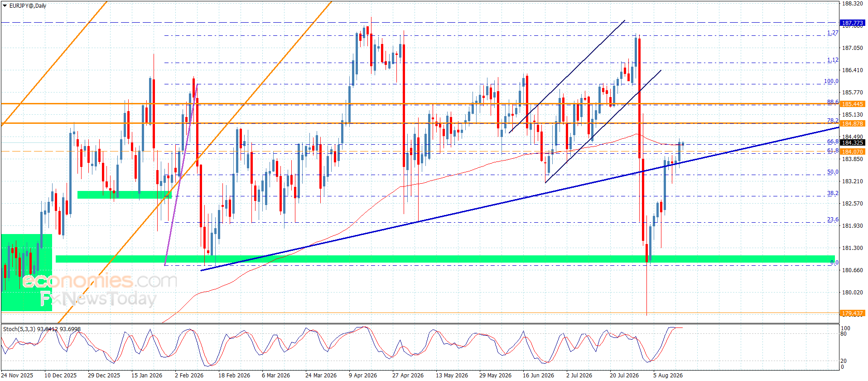The height and width of the screenshot is (381, 868).
Task: Open the EURJPY chart dropdown arrow
Action: tap(5, 6)
